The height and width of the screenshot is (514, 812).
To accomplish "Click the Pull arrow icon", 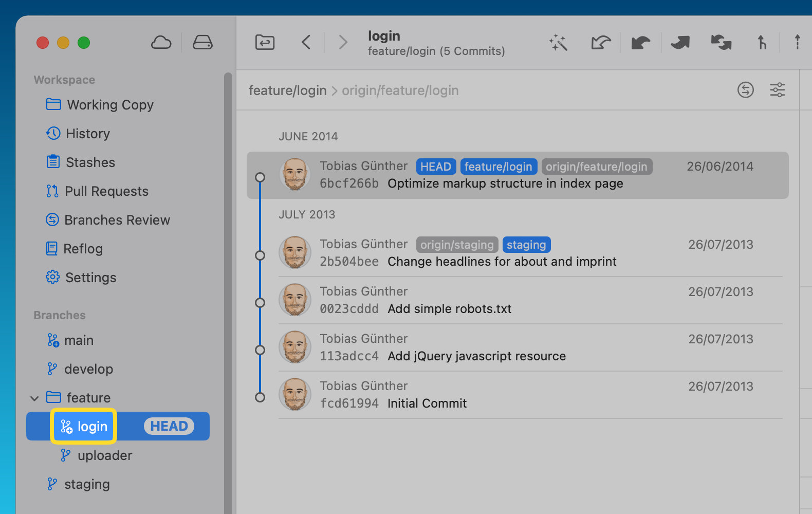I will pyautogui.click(x=640, y=43).
